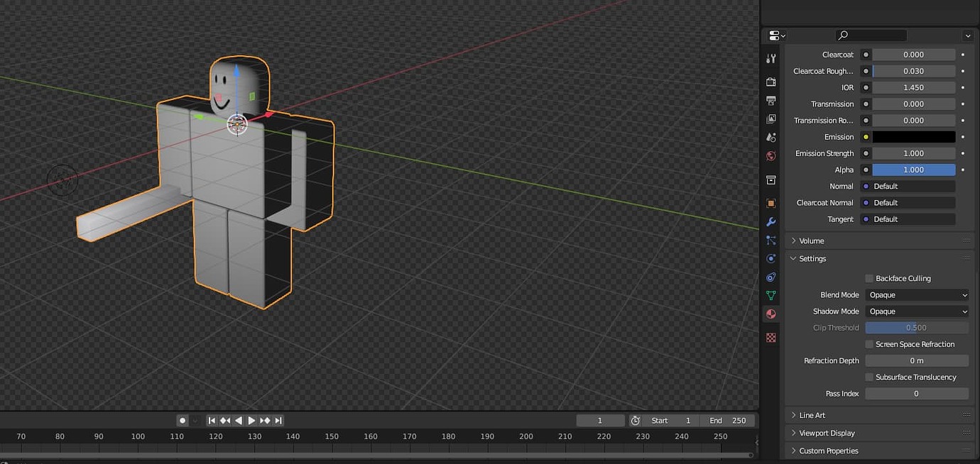980x464 pixels.
Task: Open the Texture properties checker tab
Action: point(771,338)
